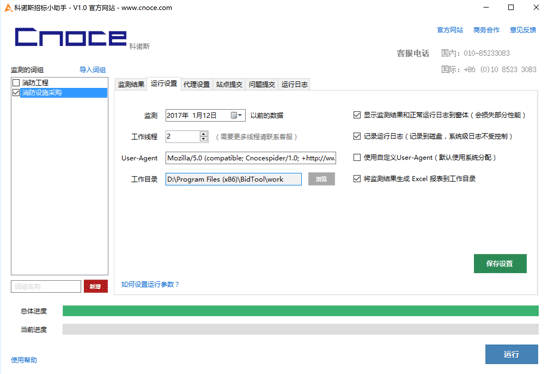548x374 pixels.
Task: Click the 2017年 1月12日 date text
Action: click(192, 115)
